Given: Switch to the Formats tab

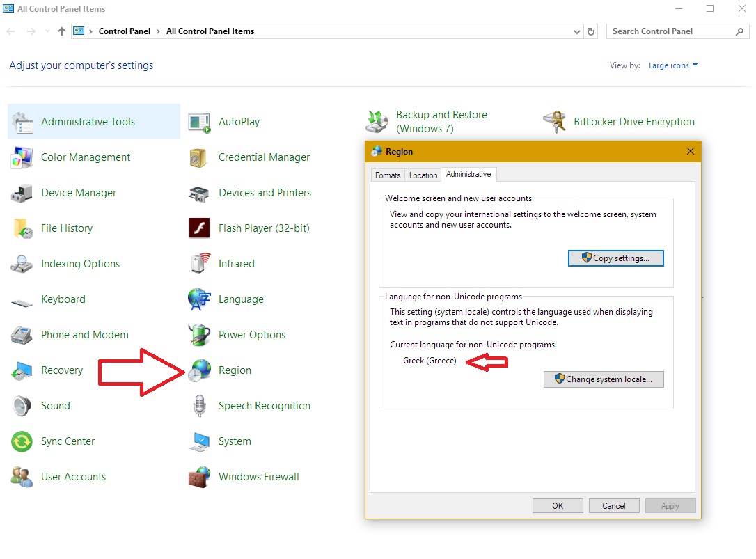Looking at the screenshot, I should point(388,175).
